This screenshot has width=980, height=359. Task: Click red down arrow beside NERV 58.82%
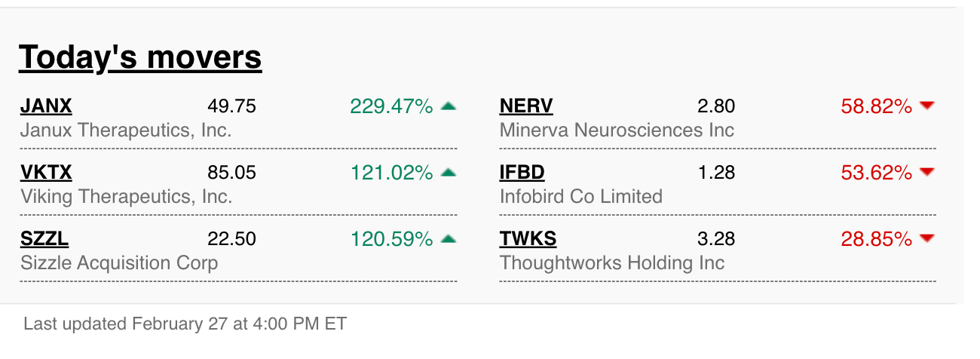point(927,106)
